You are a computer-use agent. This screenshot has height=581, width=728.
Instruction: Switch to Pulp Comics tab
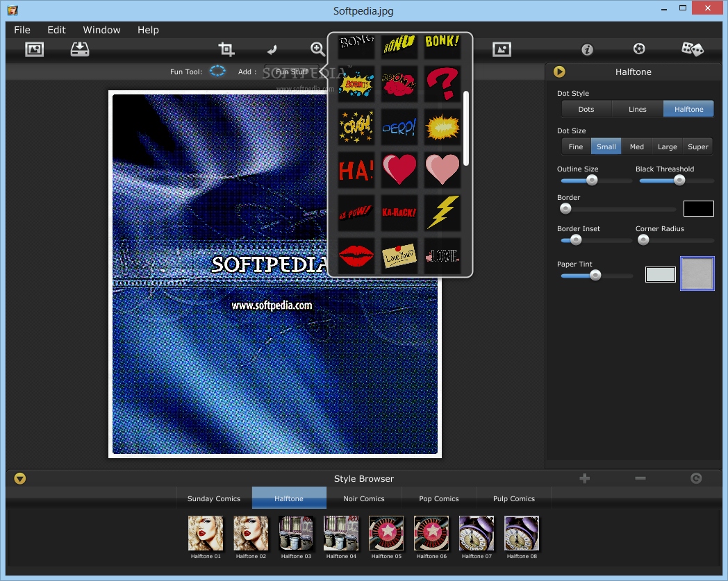point(514,498)
